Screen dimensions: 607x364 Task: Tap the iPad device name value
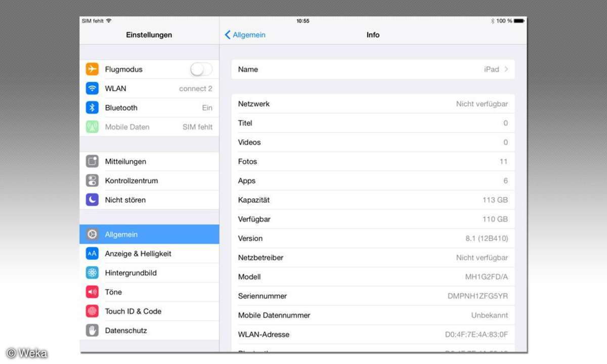click(x=492, y=69)
